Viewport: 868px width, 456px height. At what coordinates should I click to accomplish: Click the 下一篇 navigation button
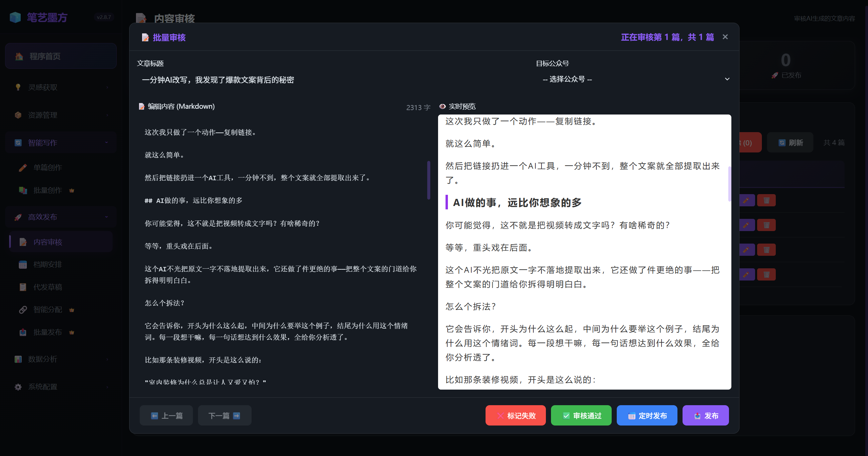(224, 415)
